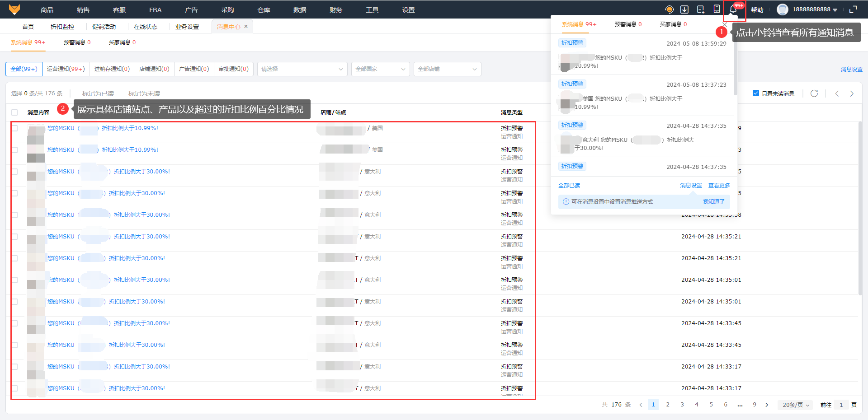
Task: Open the FBA menu
Action: [155, 9]
